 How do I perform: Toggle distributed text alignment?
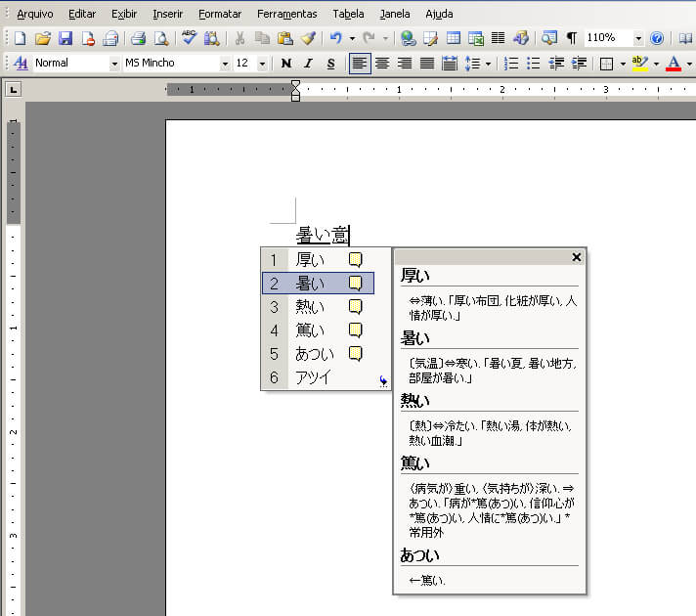pos(450,63)
